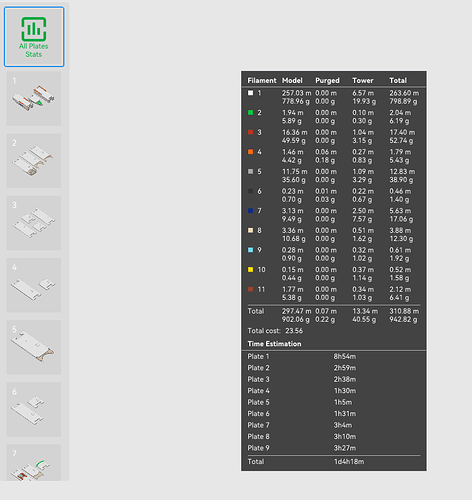
Task: Click the 16.36 m model value
Action: 294,132
